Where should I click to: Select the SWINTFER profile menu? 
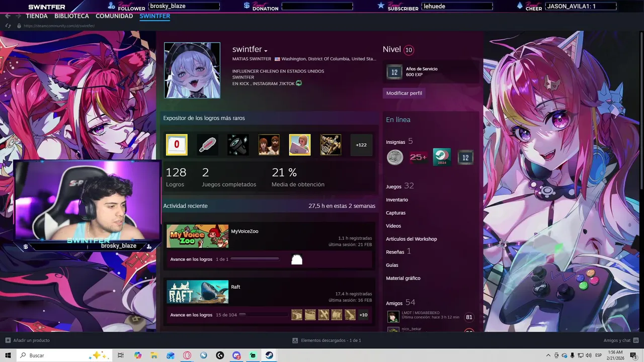155,16
